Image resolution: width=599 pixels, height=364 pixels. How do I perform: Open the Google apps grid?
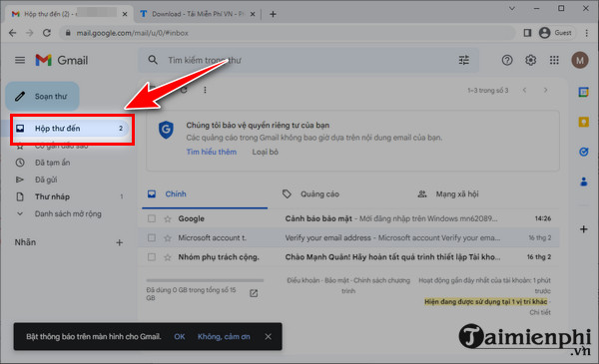554,60
